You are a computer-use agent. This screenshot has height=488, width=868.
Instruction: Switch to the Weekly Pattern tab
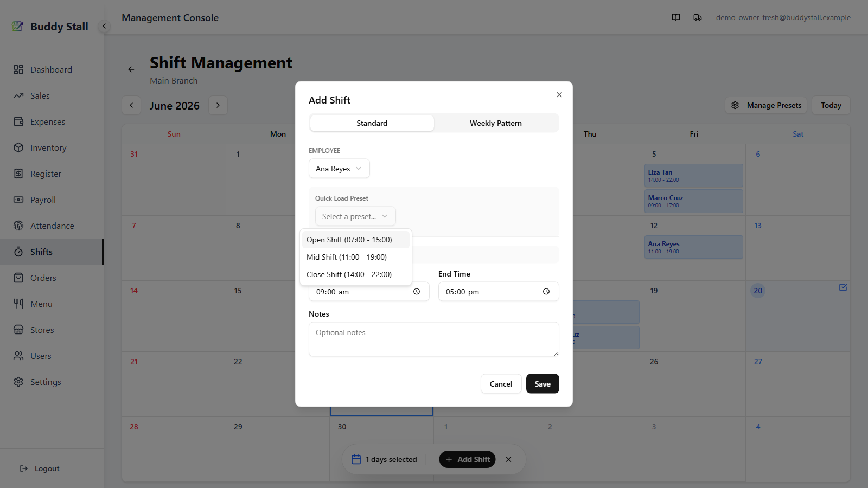496,123
